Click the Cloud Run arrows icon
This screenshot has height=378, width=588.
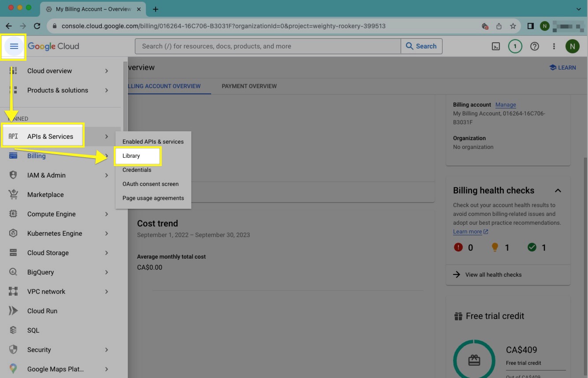[13, 311]
